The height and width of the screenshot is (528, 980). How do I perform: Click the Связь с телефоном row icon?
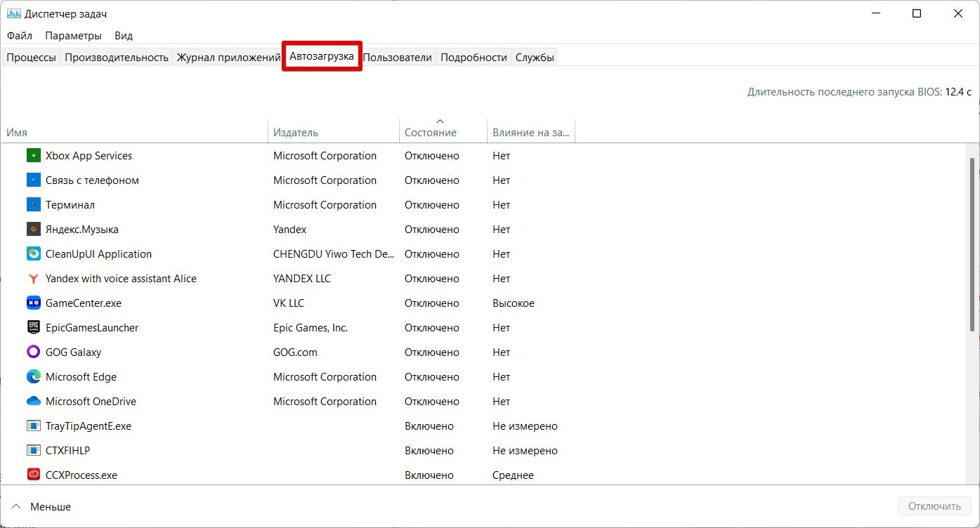[34, 180]
